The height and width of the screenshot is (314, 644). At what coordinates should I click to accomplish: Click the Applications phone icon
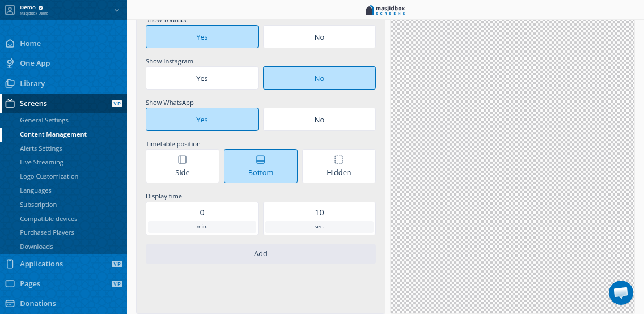(x=10, y=264)
